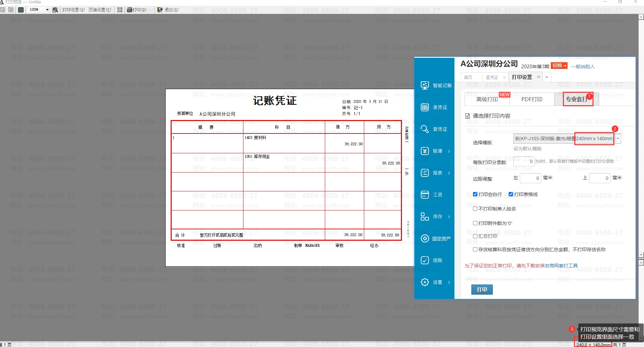Click the 友商网套打工具 download link
This screenshot has height=347, width=644.
[561, 266]
